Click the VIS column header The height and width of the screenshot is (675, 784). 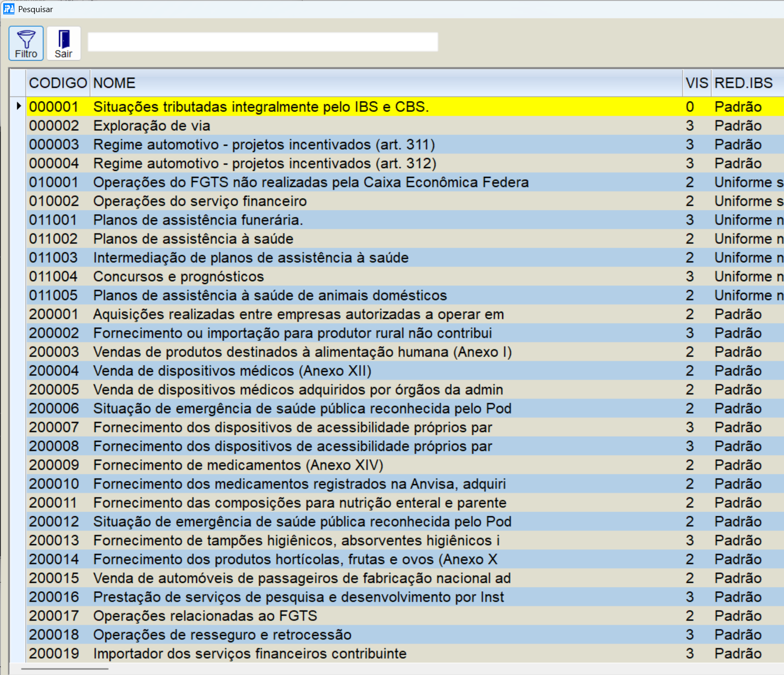696,83
